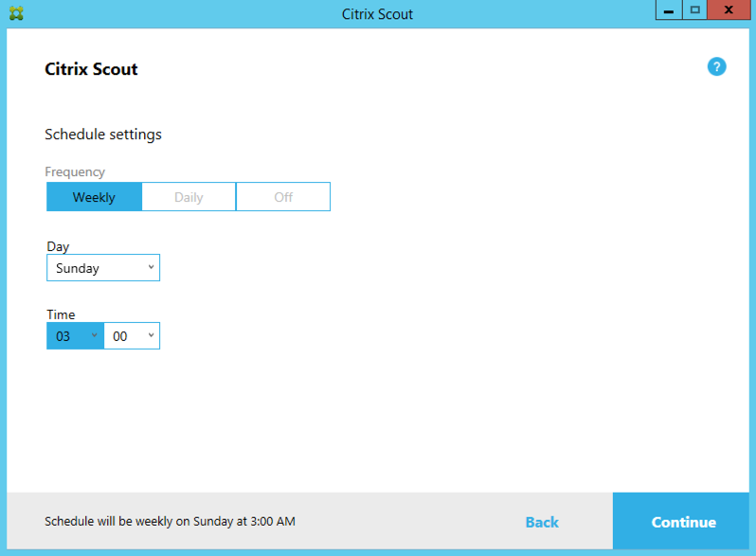Viewport: 756px width, 556px height.
Task: Click the Citrix Scout title bar app icon
Action: coord(16,13)
